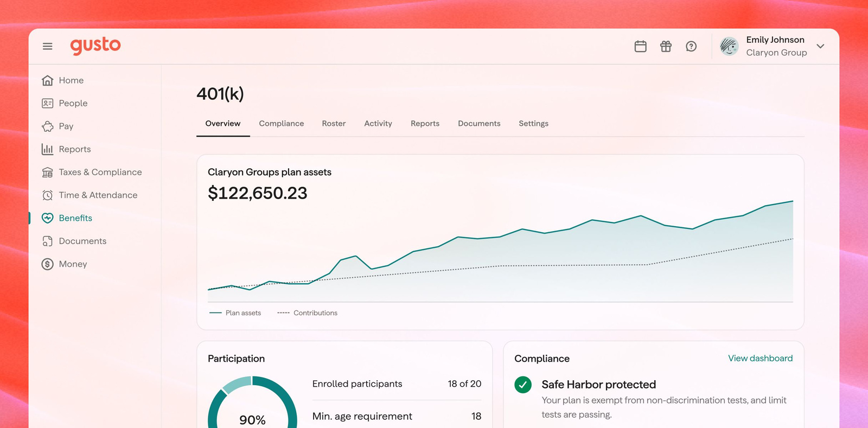Click the Min. age requirement row
The width and height of the screenshot is (868, 428).
point(397,416)
